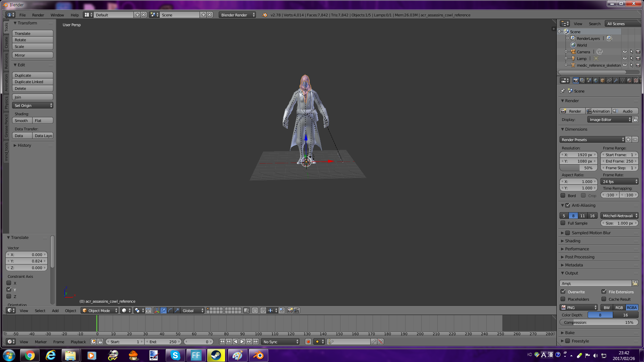
Task: Open the Window menu
Action: [x=57, y=15]
